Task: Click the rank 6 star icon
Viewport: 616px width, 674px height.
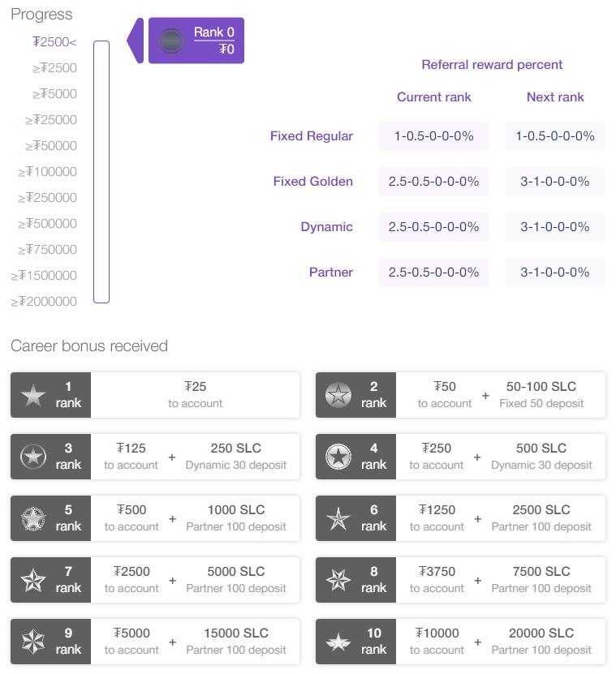Action: (338, 518)
